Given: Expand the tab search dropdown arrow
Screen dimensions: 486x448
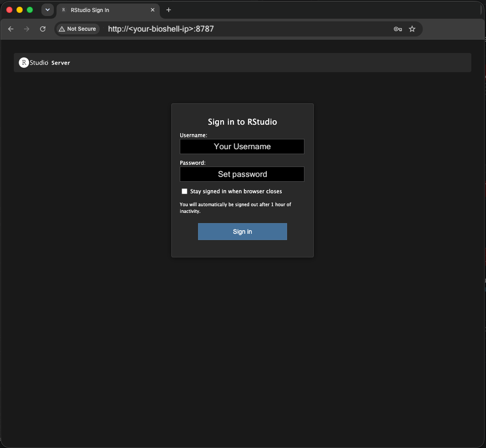Looking at the screenshot, I should (x=48, y=10).
